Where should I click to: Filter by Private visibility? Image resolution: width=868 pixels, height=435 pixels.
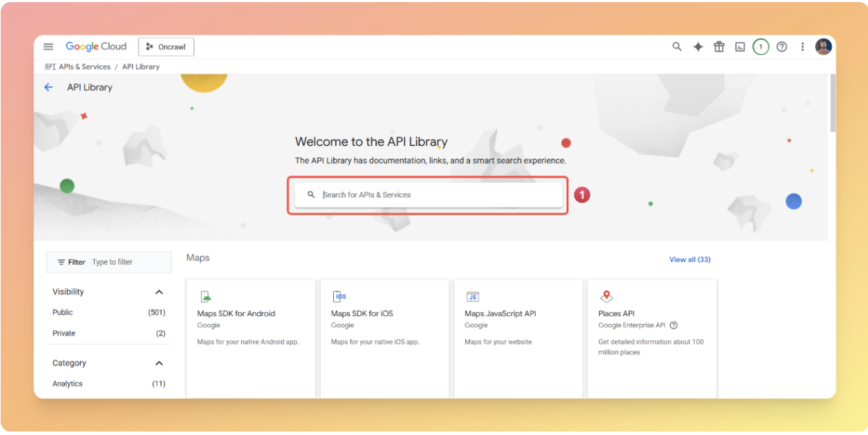click(63, 333)
